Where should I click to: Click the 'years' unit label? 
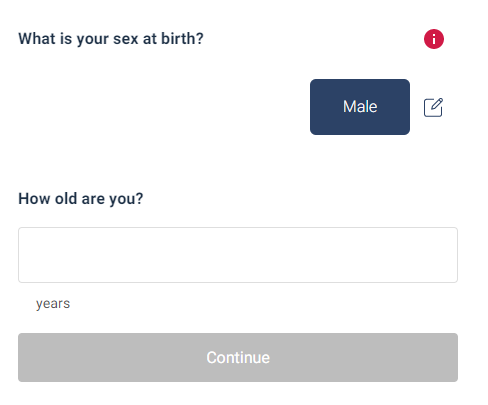coord(53,304)
